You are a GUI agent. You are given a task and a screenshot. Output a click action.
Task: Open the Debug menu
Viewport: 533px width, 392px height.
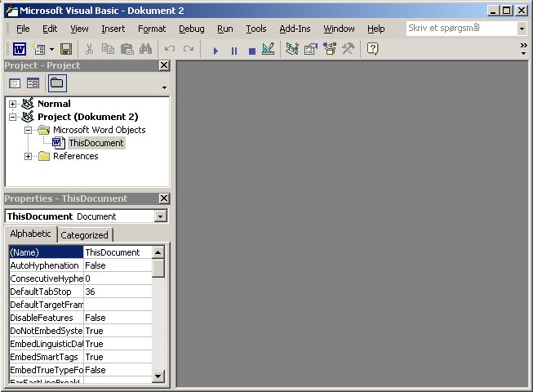click(x=192, y=29)
